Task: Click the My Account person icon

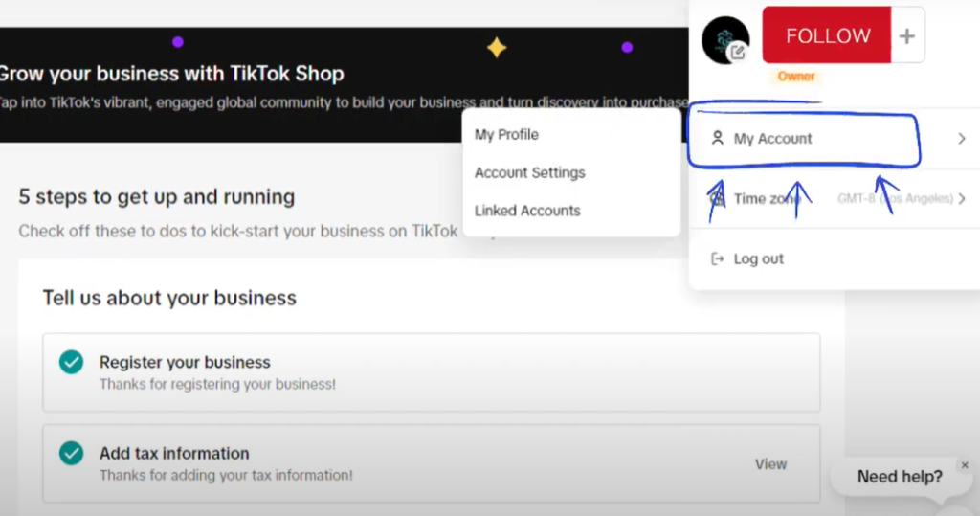Action: coord(718,138)
